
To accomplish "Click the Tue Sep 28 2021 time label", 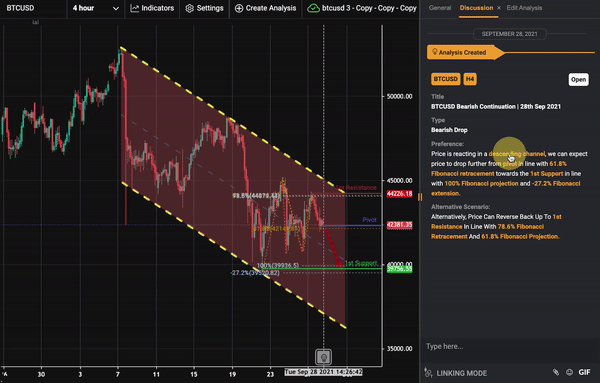I will pyautogui.click(x=323, y=372).
